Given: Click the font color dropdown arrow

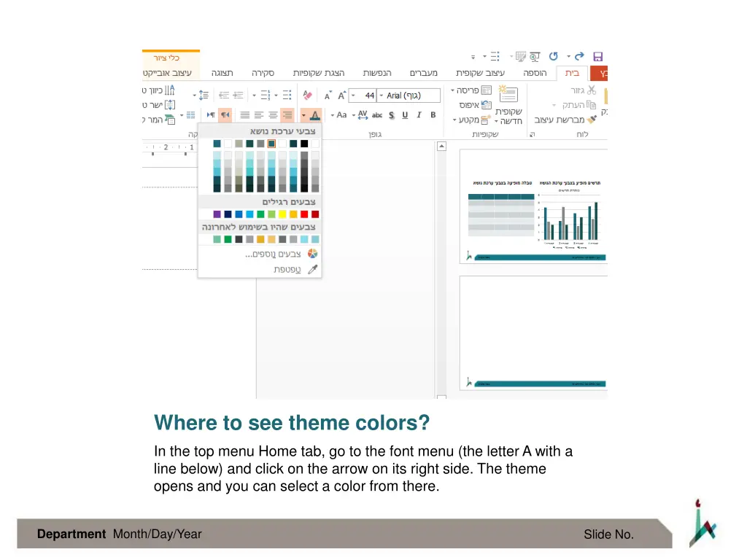Looking at the screenshot, I should tap(303, 115).
